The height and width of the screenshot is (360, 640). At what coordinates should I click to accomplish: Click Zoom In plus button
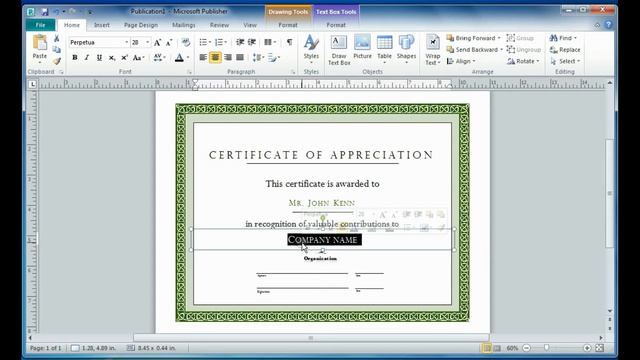(587, 348)
